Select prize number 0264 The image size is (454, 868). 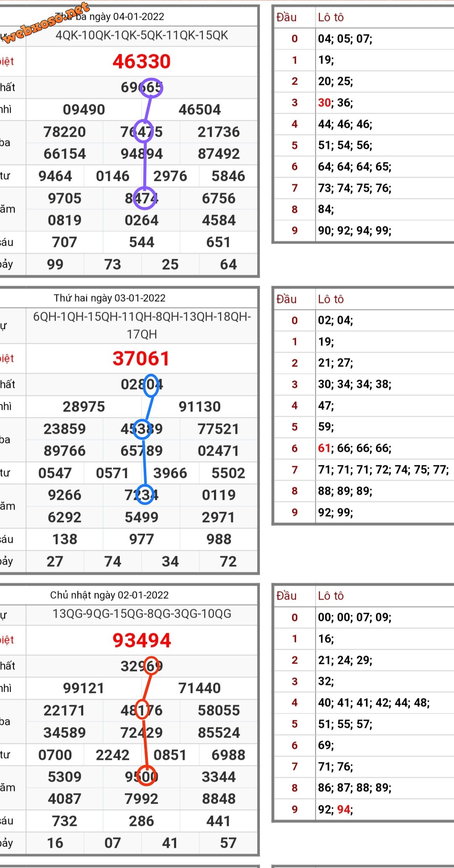[x=142, y=220]
